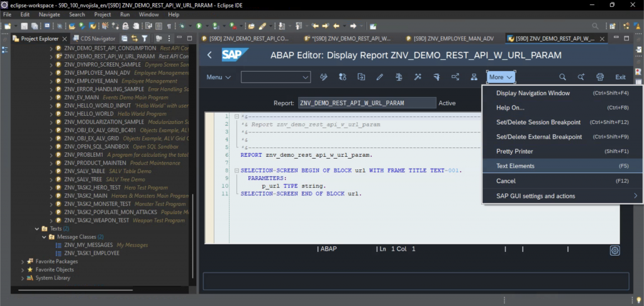The width and height of the screenshot is (644, 306).
Task: Open the SAP Menu dropdown
Action: tap(218, 77)
